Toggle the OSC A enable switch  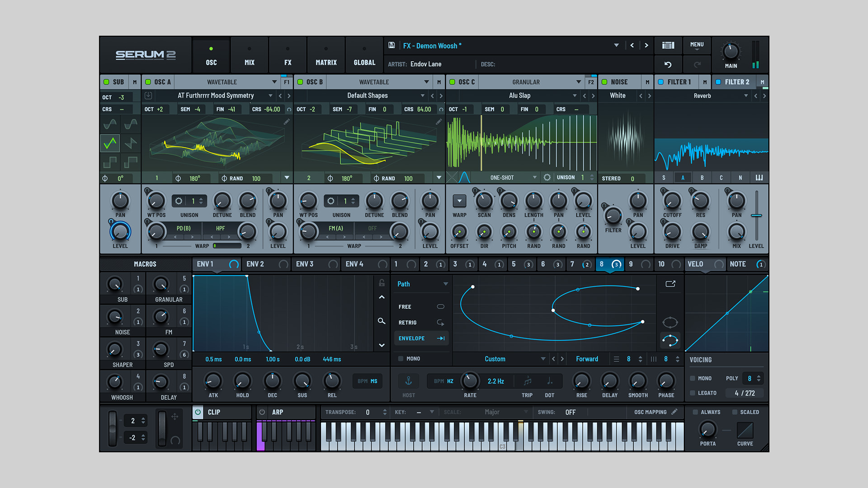coord(148,82)
